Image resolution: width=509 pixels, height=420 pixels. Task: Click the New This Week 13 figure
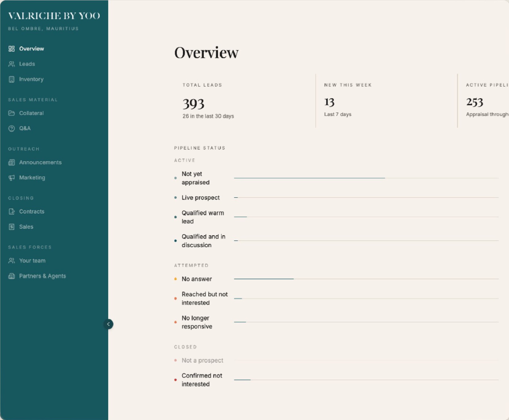(x=329, y=102)
